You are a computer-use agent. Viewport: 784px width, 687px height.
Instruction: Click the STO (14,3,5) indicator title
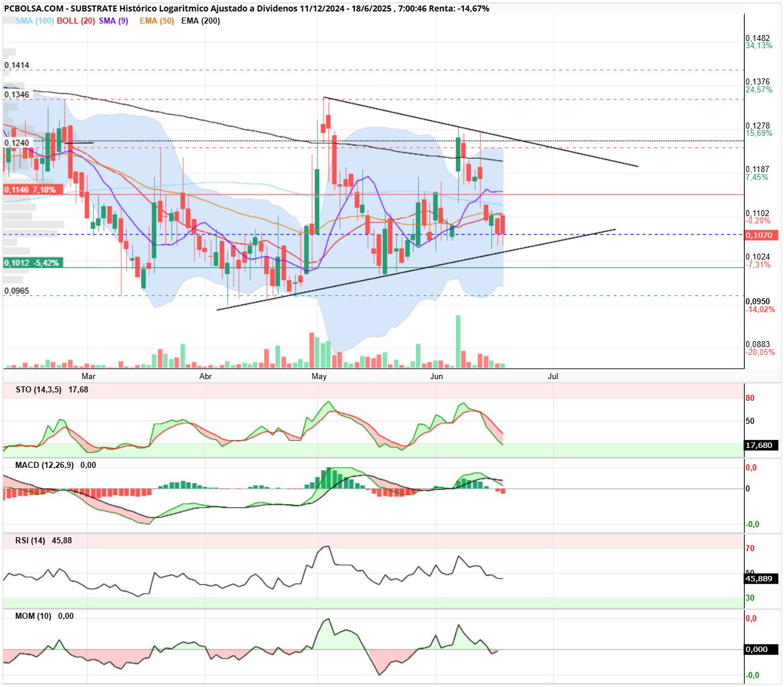39,389
